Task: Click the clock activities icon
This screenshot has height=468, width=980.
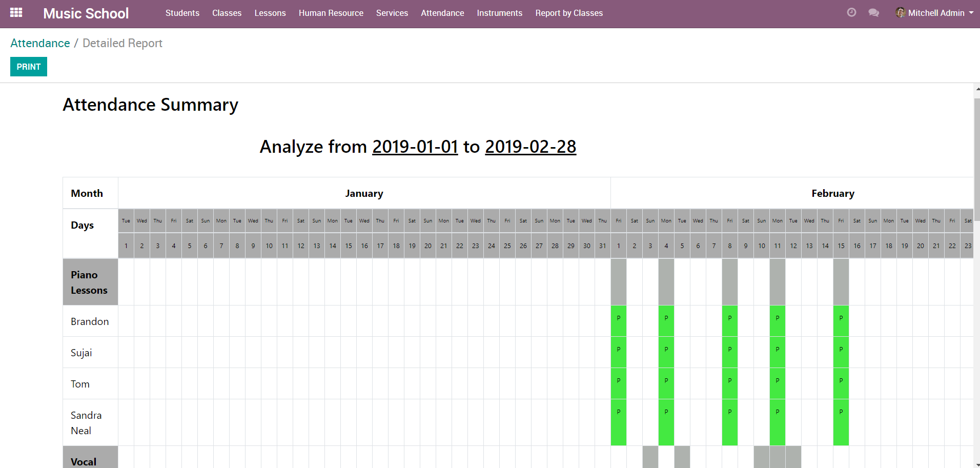Action: [851, 13]
